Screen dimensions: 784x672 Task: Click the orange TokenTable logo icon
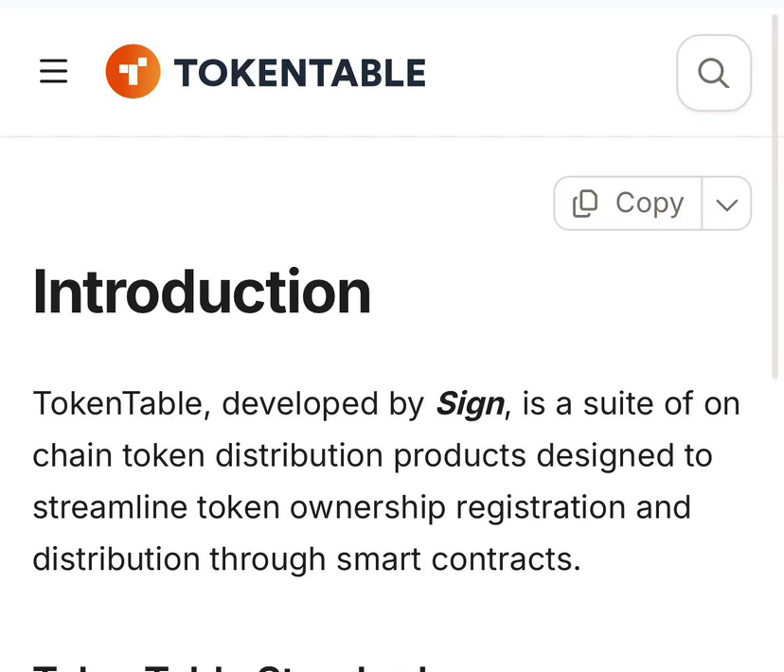tap(133, 72)
